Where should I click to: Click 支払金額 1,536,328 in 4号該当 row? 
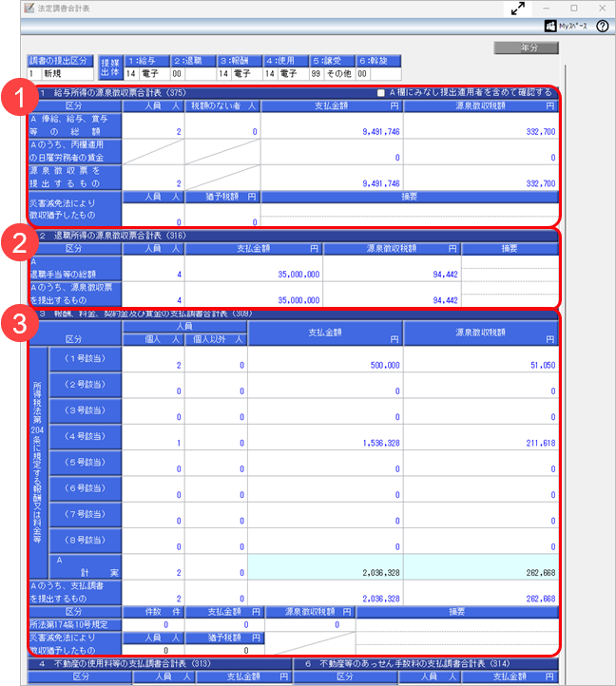coord(325,437)
